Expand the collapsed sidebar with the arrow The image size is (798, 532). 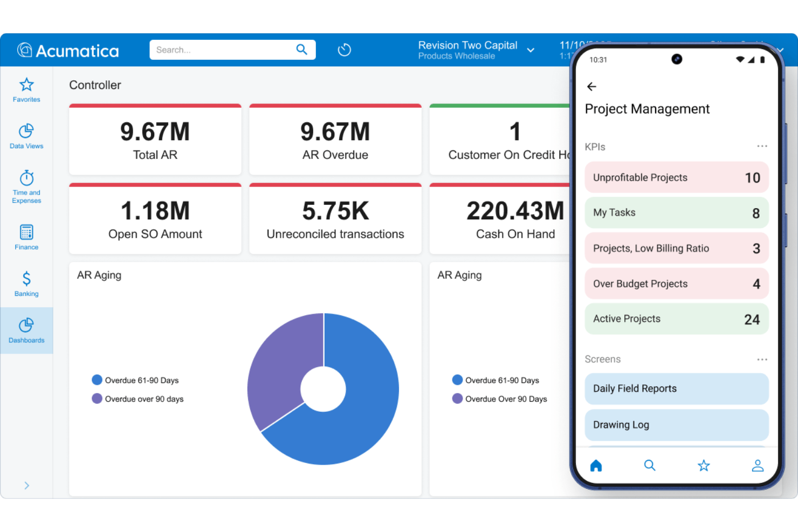(x=26, y=485)
